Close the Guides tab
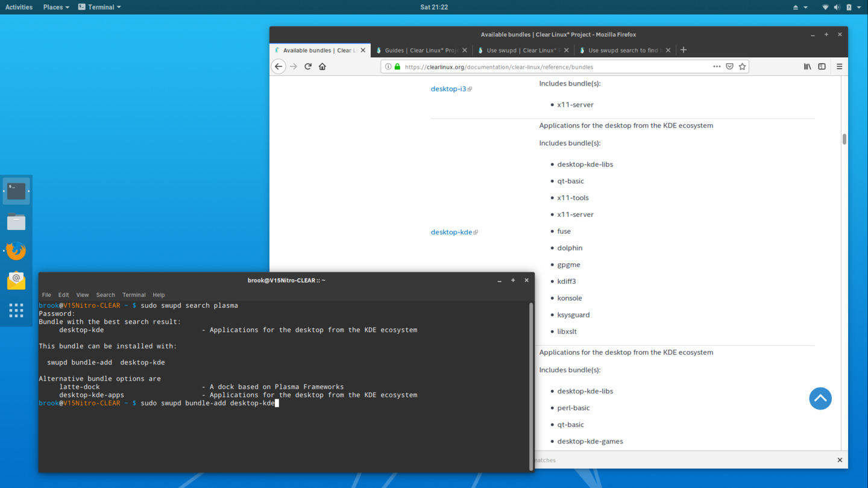Viewport: 868px width, 488px height. point(465,51)
